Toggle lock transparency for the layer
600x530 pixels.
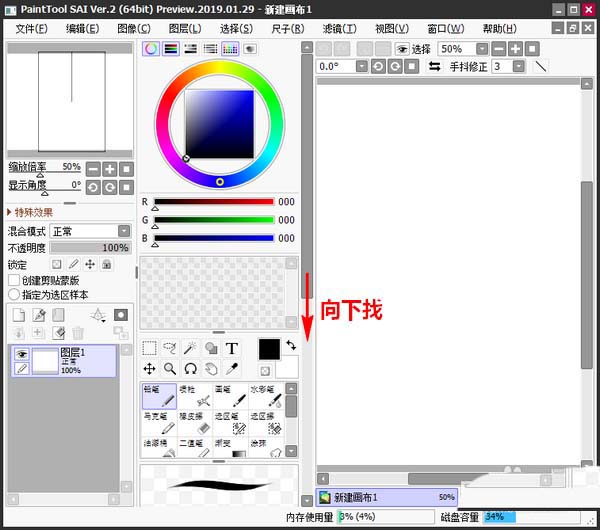point(57,264)
